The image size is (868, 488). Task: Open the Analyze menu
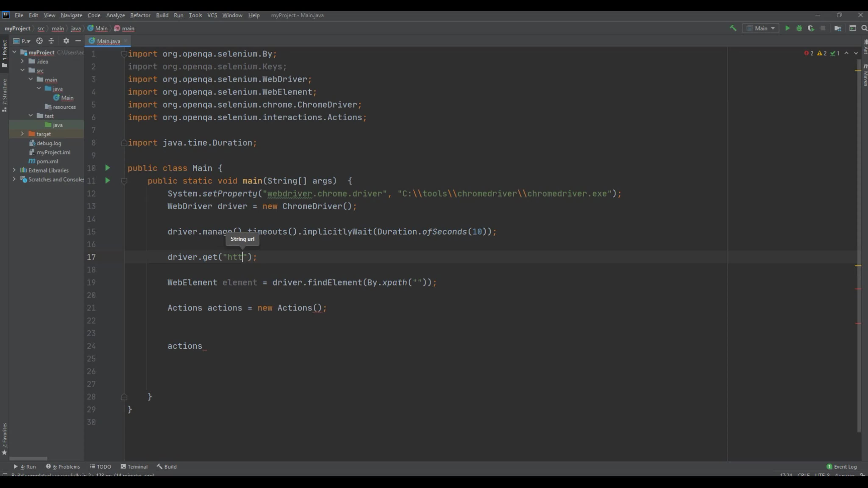point(115,15)
